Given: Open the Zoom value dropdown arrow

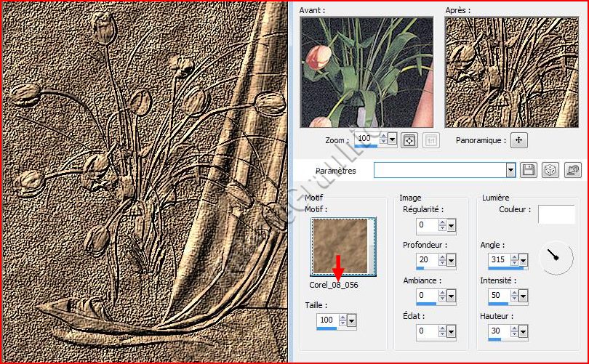Looking at the screenshot, I should 393,139.
